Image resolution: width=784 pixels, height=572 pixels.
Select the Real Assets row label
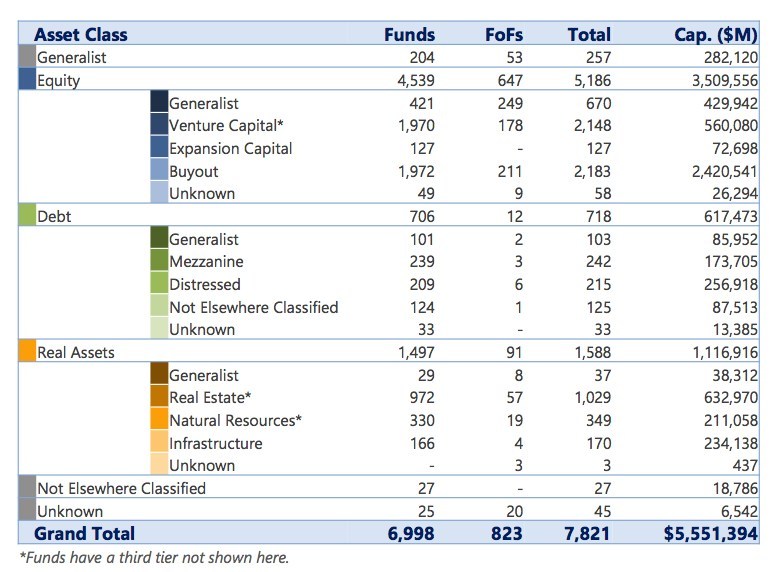pyautogui.click(x=76, y=352)
